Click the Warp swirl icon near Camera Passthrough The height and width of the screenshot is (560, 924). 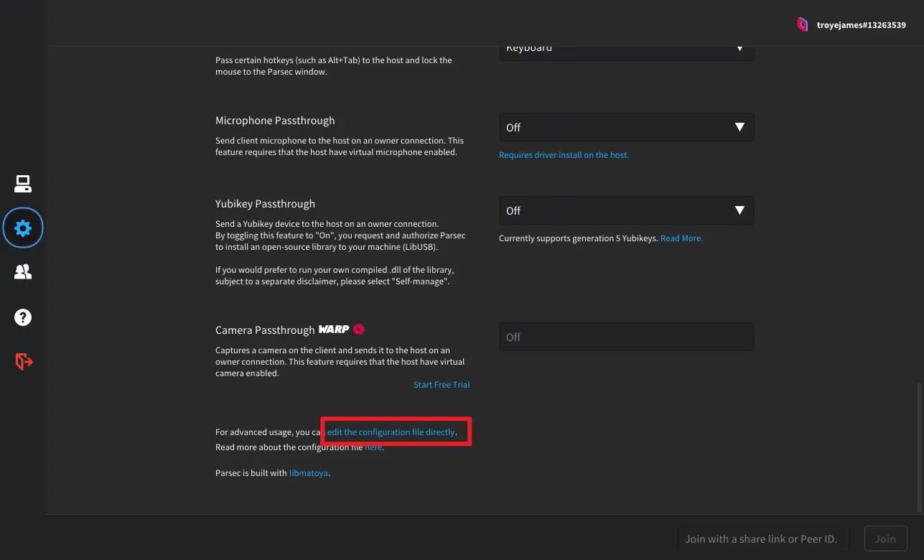click(x=359, y=330)
